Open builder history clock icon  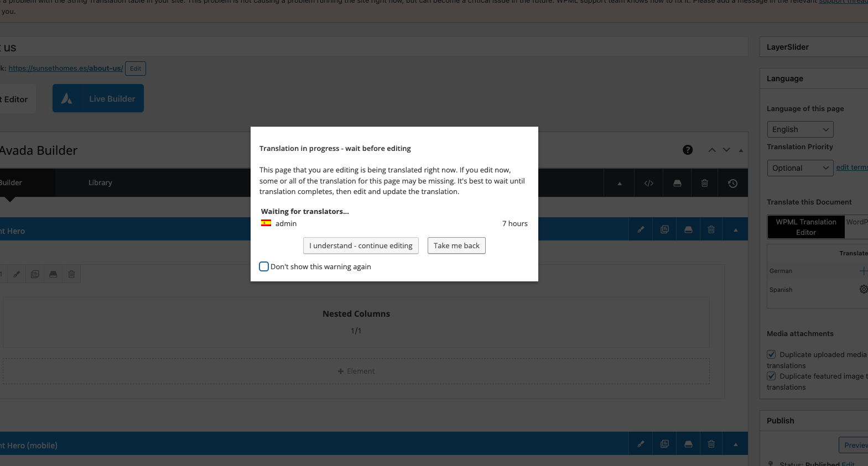coord(732,184)
